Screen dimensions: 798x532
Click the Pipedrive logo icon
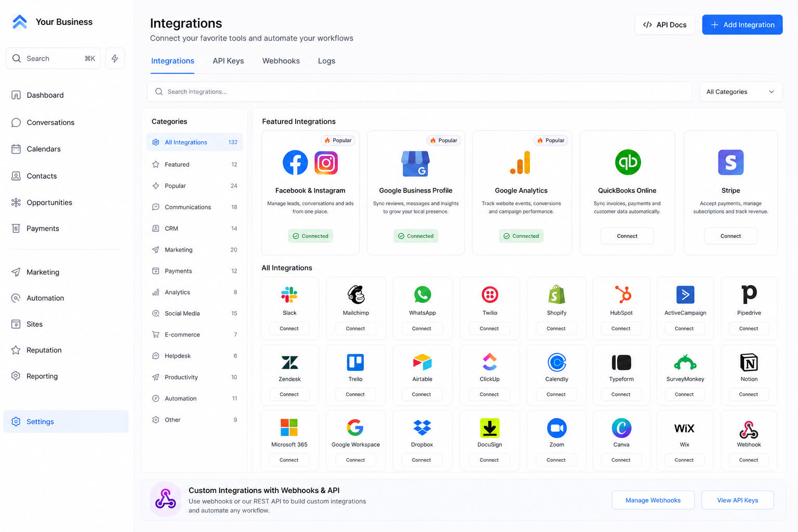point(749,295)
